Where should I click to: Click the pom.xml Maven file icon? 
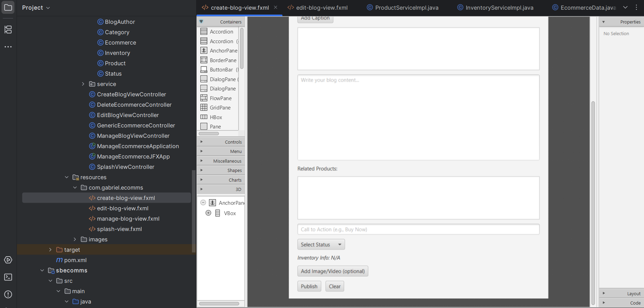59,260
